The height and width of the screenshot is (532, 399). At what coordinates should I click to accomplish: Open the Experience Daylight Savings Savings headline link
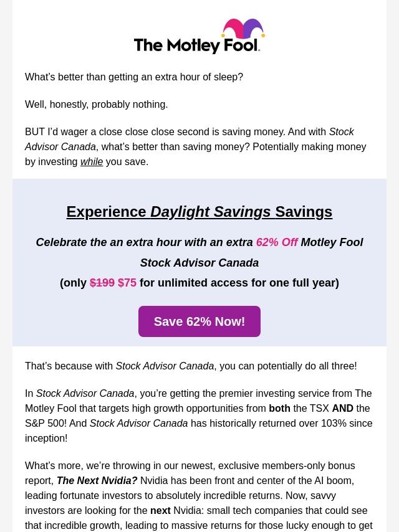[199, 212]
